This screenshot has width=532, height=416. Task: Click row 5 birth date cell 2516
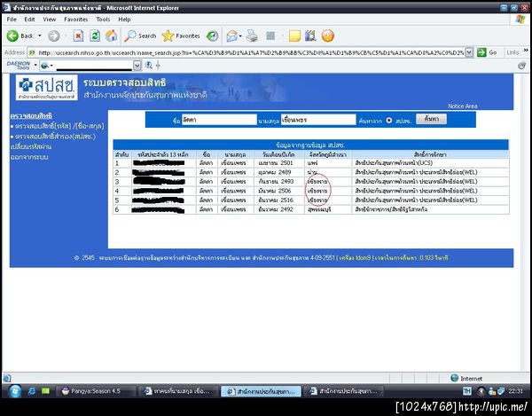[x=279, y=200]
